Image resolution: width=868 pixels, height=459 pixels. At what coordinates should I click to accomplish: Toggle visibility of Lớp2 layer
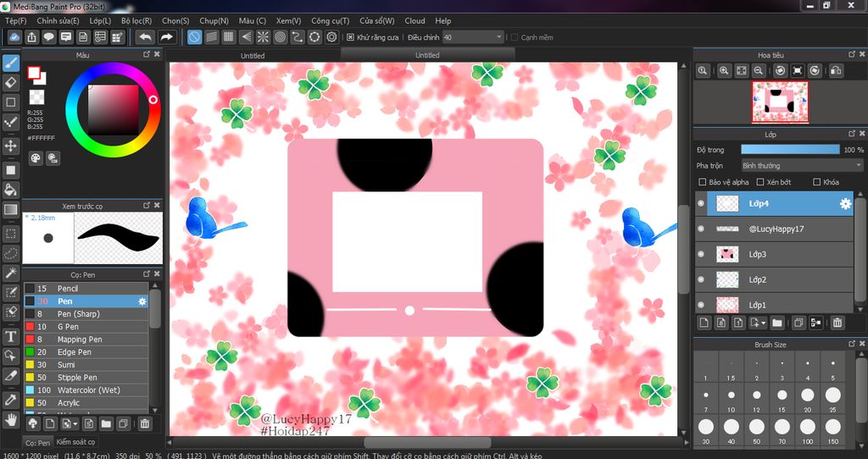pyautogui.click(x=701, y=279)
